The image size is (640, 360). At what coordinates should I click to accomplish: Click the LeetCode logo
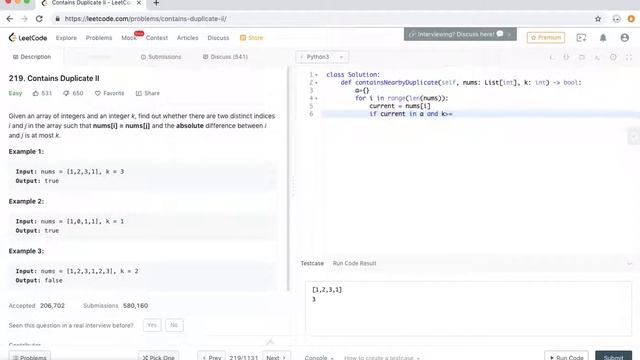coord(28,38)
